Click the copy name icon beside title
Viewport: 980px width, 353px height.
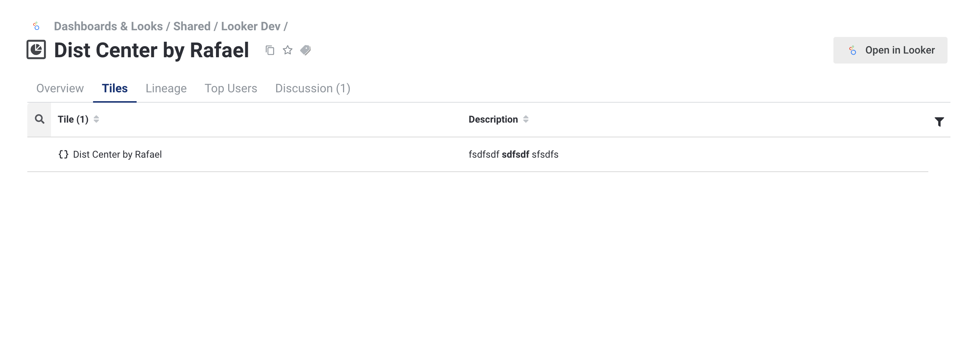(270, 50)
